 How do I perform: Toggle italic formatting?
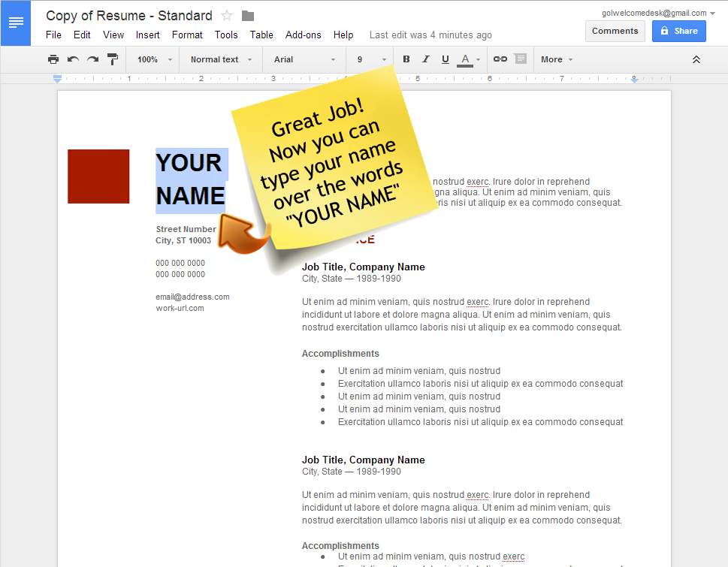pyautogui.click(x=426, y=59)
